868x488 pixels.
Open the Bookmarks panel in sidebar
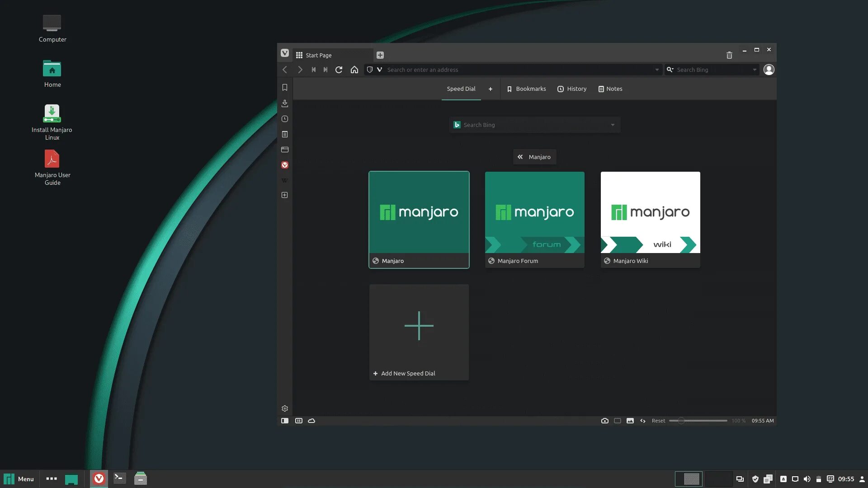coord(285,88)
